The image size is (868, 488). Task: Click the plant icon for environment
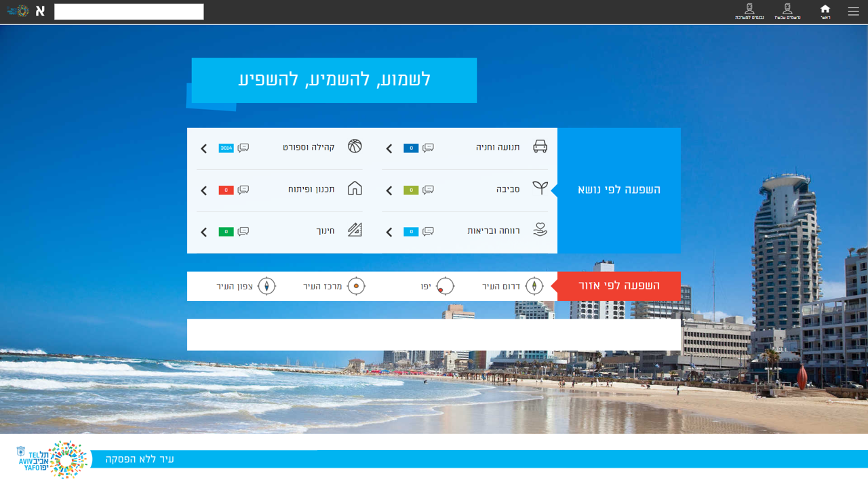pyautogui.click(x=540, y=188)
